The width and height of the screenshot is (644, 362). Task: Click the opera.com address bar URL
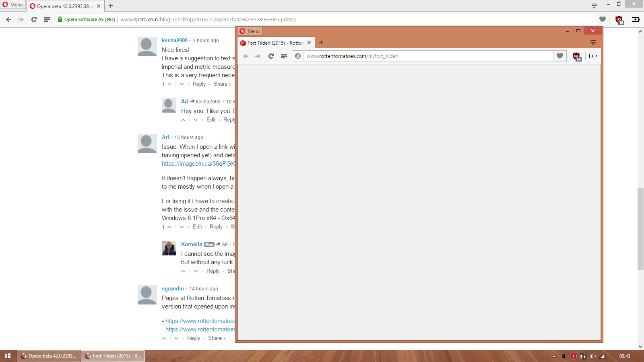208,19
